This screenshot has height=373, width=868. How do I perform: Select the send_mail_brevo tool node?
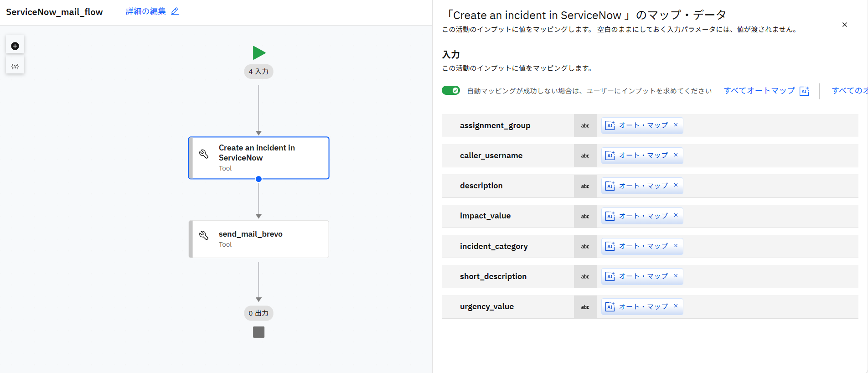259,239
